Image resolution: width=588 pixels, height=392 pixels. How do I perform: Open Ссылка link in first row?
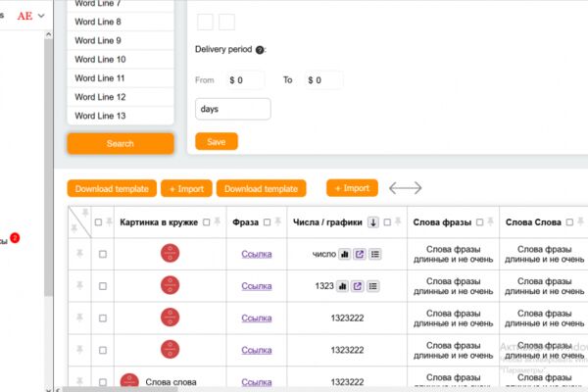257,254
